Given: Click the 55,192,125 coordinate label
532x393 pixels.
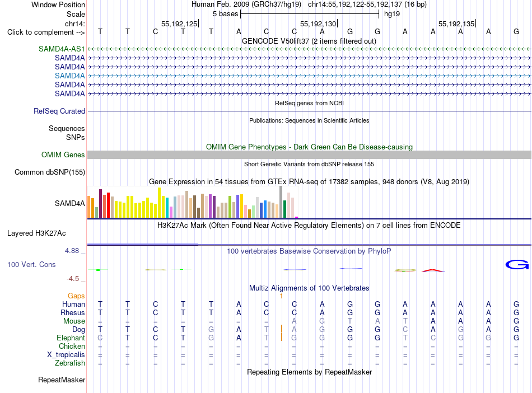Looking at the screenshot, I should point(179,24).
